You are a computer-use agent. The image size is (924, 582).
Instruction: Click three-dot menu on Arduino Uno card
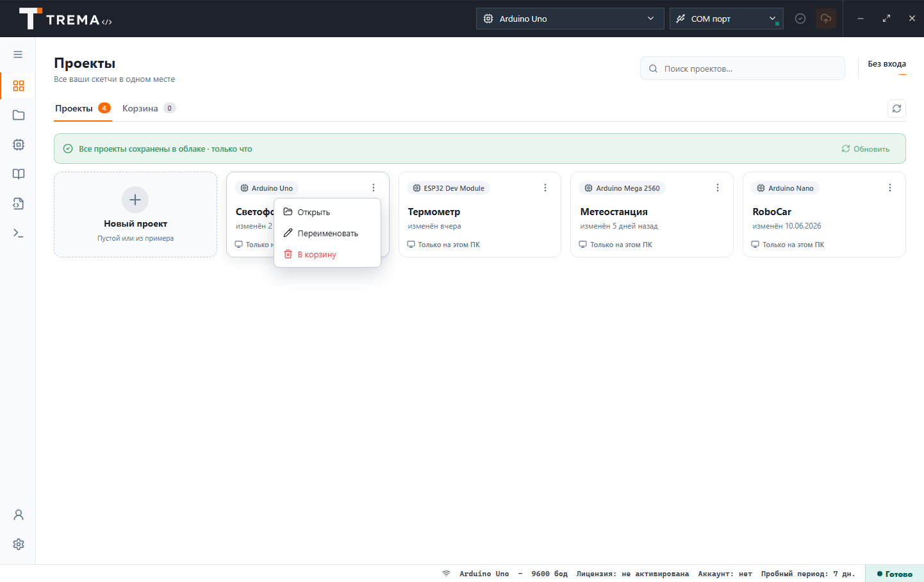(374, 188)
